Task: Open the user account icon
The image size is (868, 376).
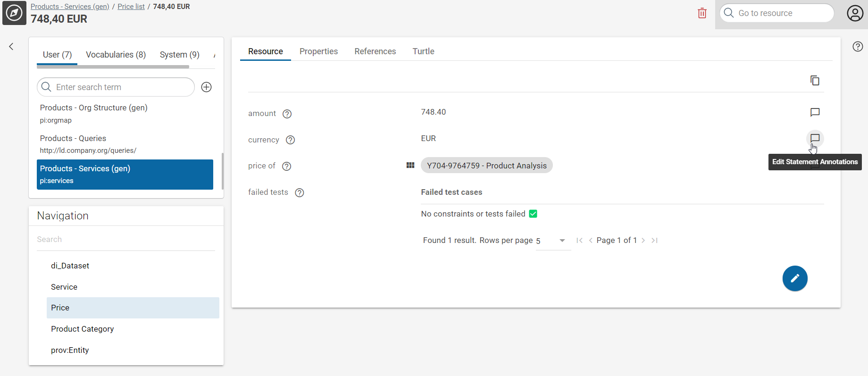Action: tap(855, 13)
